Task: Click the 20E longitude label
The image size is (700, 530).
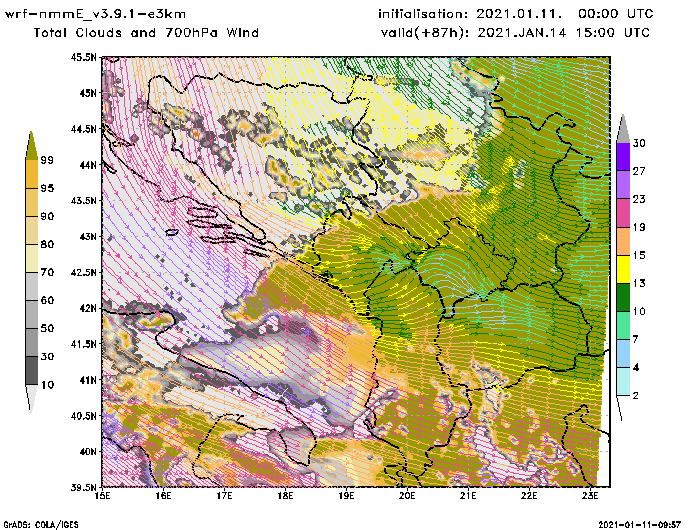Action: (x=407, y=496)
